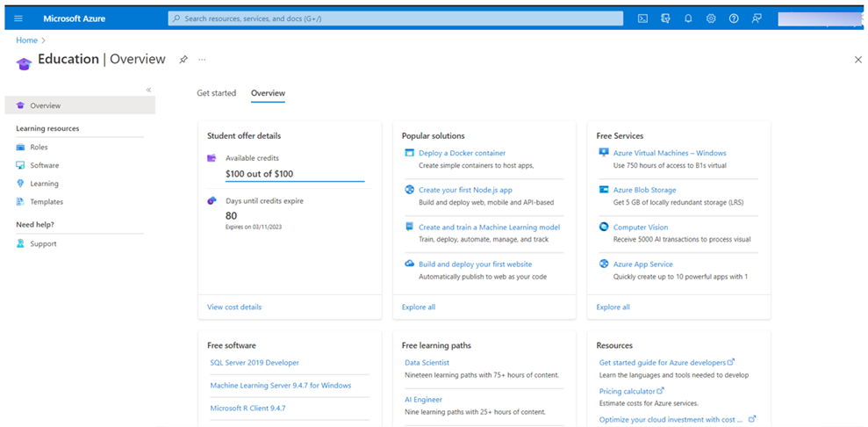Click the Azure Virtual Machines icon
Screen dimensions: 868x427
click(x=604, y=153)
